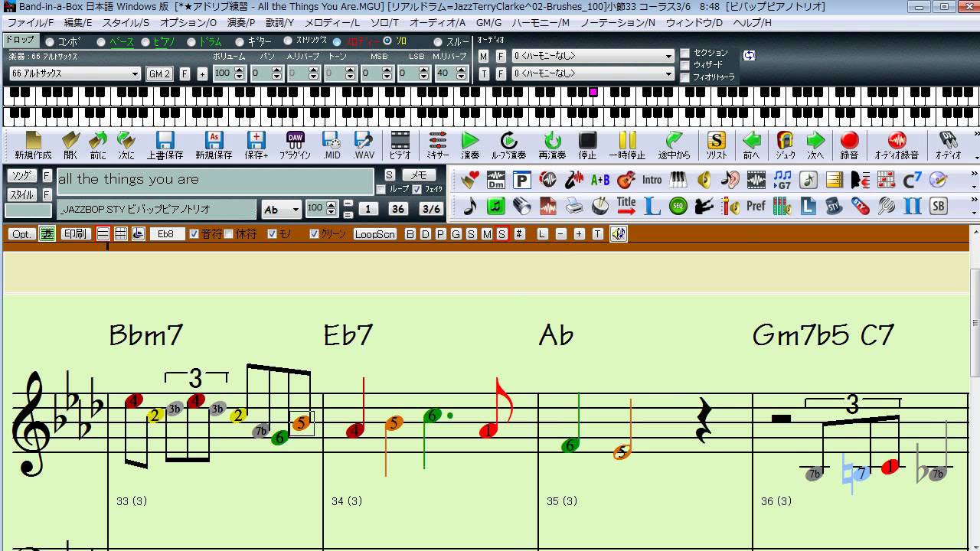
Task: Click the Title toolbar icon
Action: [626, 206]
